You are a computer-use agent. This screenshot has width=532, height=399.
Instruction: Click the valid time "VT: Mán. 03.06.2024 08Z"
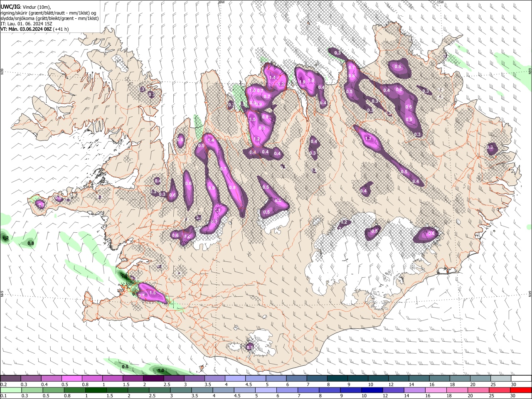point(26,29)
